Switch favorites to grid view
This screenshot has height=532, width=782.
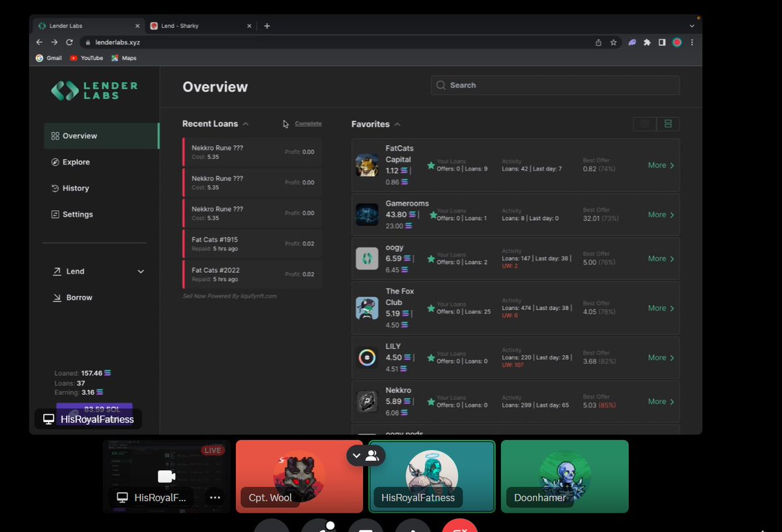click(x=644, y=124)
